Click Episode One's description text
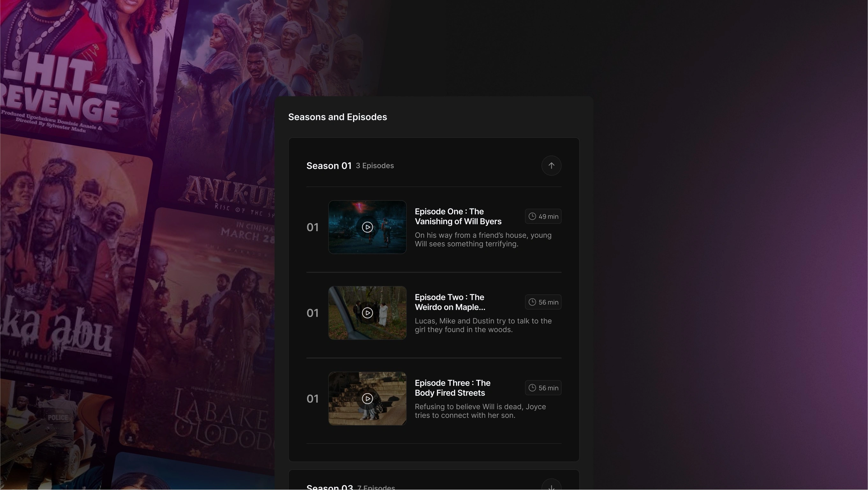 483,240
